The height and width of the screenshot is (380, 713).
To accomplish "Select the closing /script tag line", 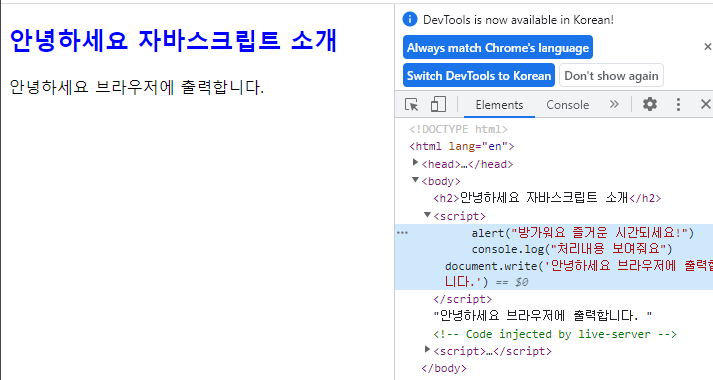I will pyautogui.click(x=462, y=299).
